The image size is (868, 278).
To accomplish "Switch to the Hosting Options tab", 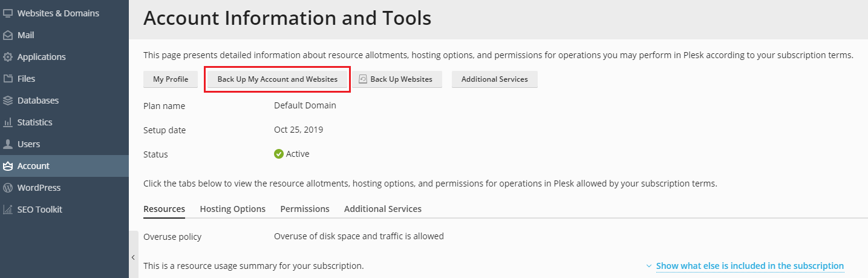I will tap(232, 209).
